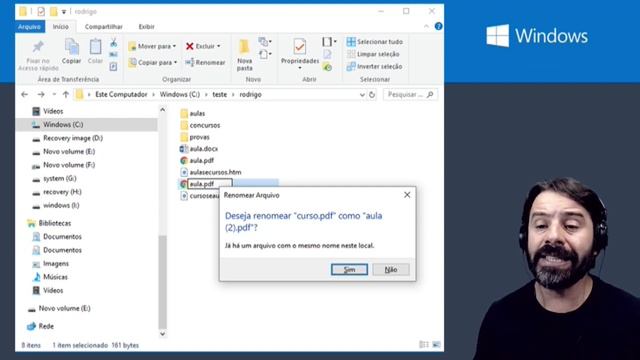Select Recovery image (D:) drive
The height and width of the screenshot is (360, 640).
tap(73, 138)
